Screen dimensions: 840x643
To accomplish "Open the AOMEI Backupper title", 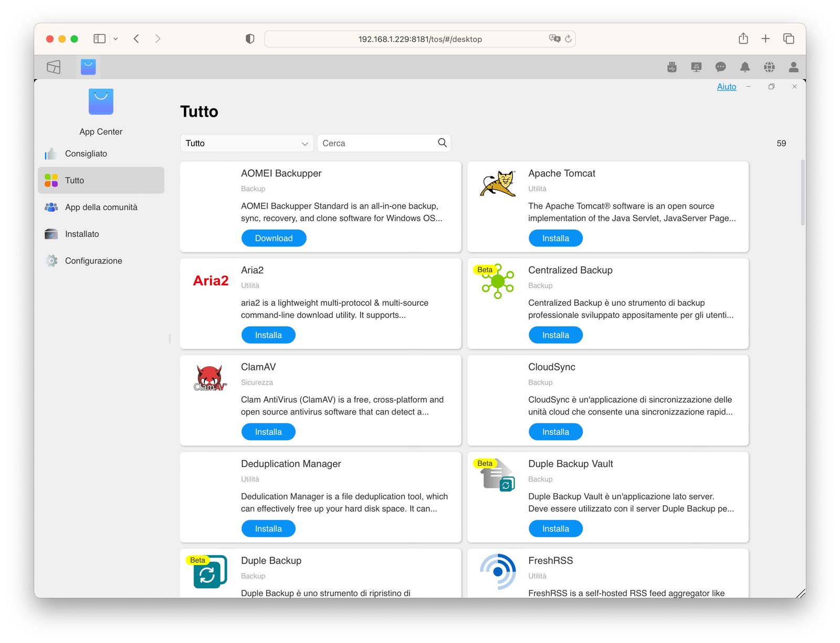I will pyautogui.click(x=281, y=173).
